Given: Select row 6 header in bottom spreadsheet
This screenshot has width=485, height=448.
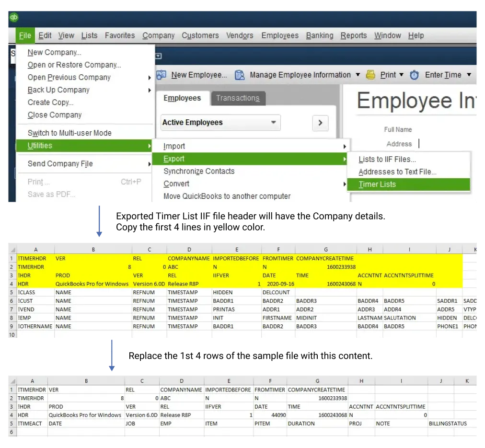Looking at the screenshot, I should tap(12, 432).
